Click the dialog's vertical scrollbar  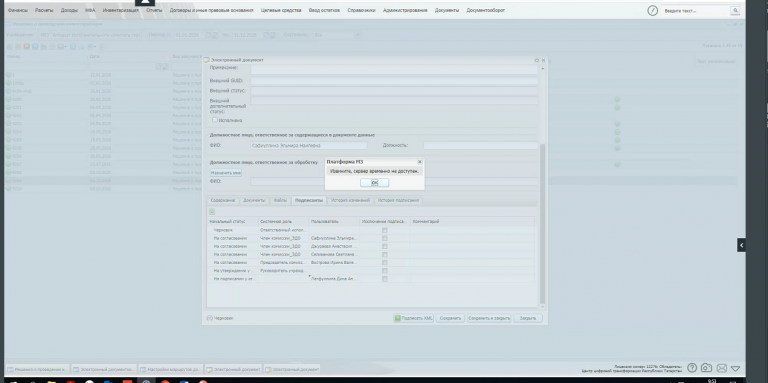[542, 224]
